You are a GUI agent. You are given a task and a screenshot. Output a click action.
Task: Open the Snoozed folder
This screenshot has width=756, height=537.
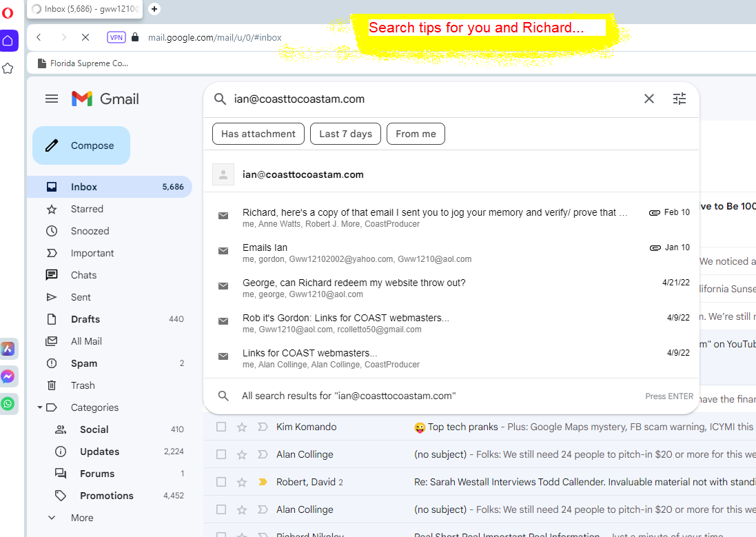(x=110, y=231)
